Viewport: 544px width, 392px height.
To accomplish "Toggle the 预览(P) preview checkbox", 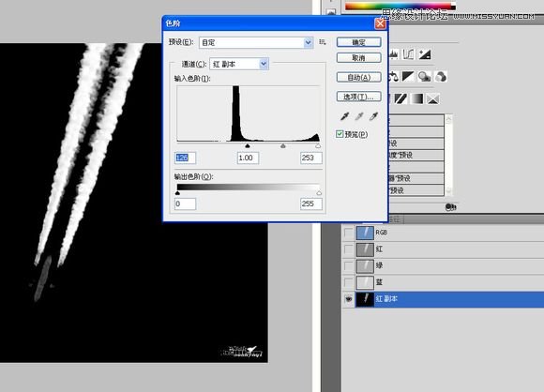I will coord(340,134).
